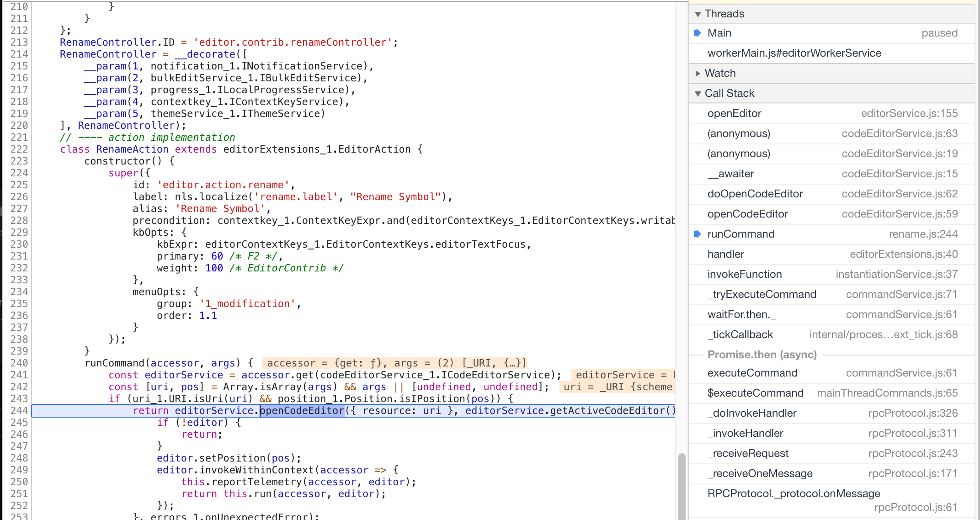The image size is (980, 520).
Task: Click the blue paused-execution arrow beside Main thread
Action: click(x=697, y=32)
